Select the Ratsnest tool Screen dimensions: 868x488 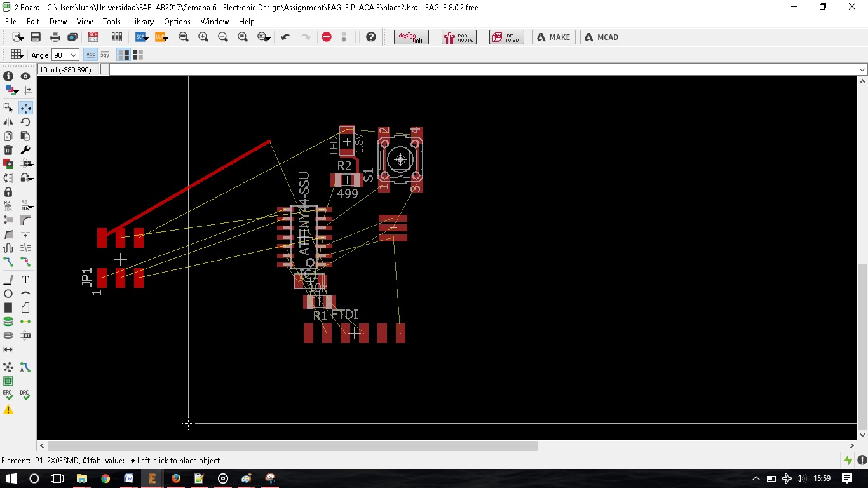coord(8,367)
